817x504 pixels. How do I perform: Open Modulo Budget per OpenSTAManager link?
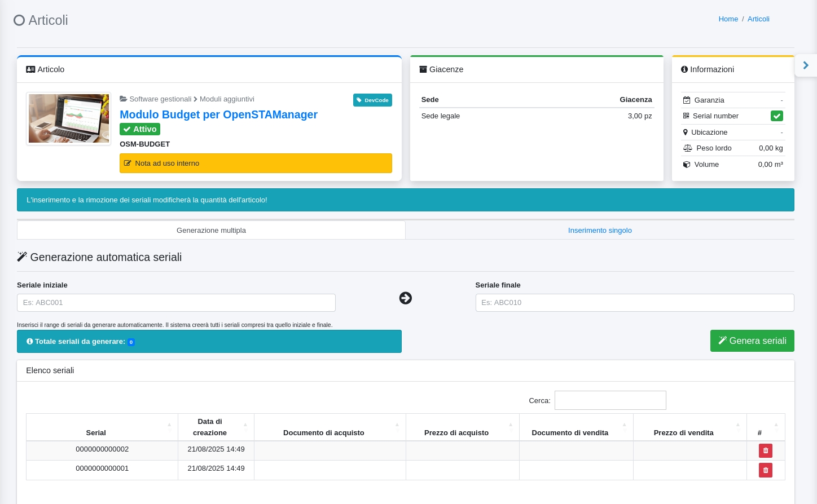point(218,114)
